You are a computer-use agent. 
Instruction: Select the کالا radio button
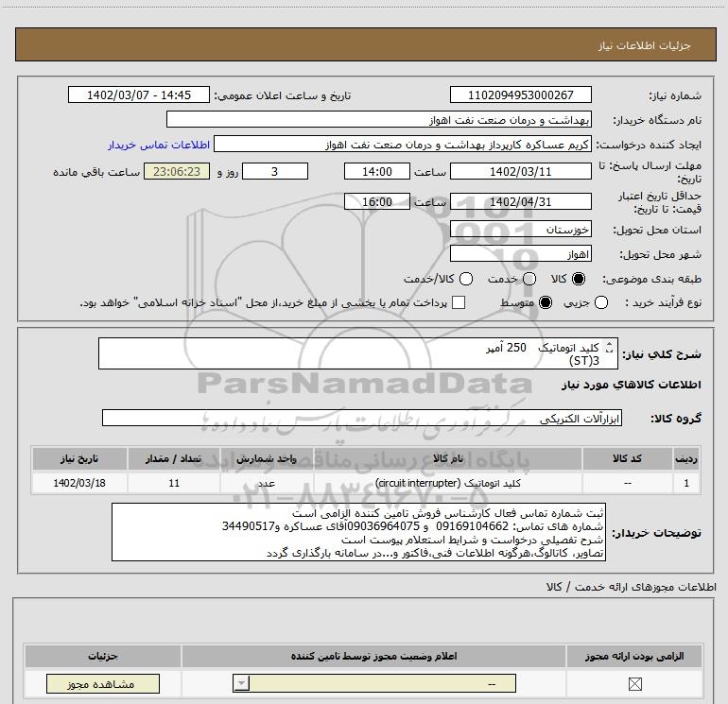pyautogui.click(x=579, y=279)
